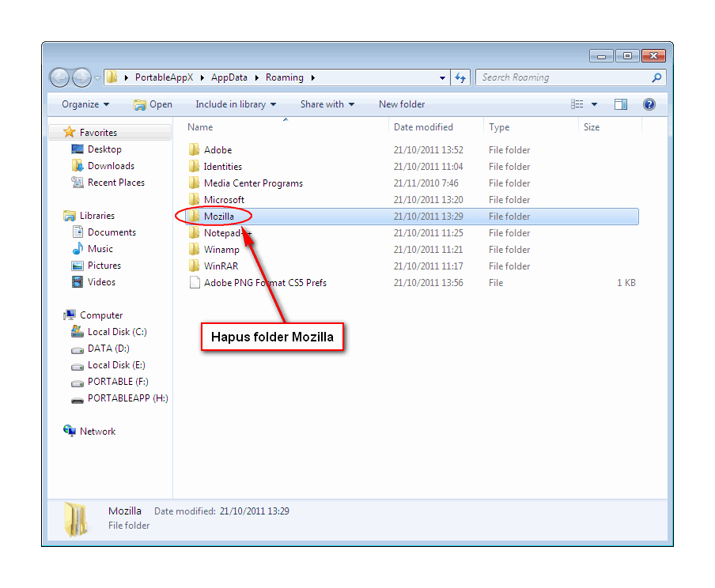Open PORTABLEAPP (H:) drive
Image resolution: width=715 pixels, height=588 pixels.
127,398
